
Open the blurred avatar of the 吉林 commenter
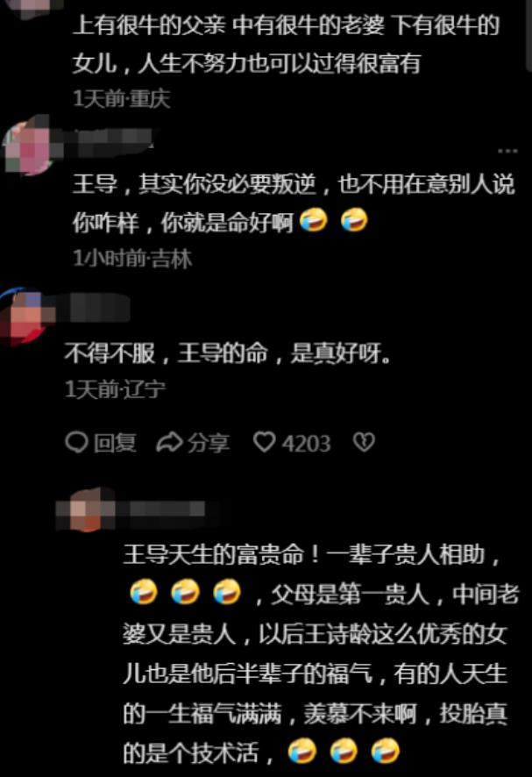tap(28, 145)
